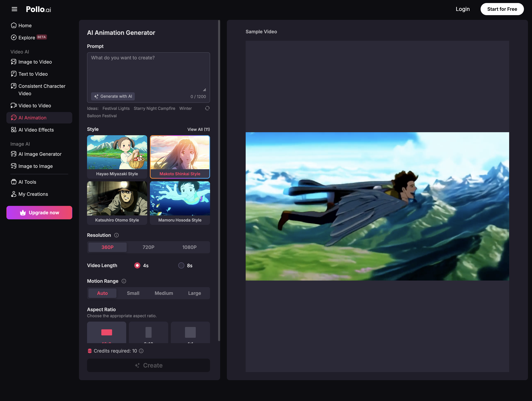
Task: Click the Consistent Character Video icon
Action: 14,86
